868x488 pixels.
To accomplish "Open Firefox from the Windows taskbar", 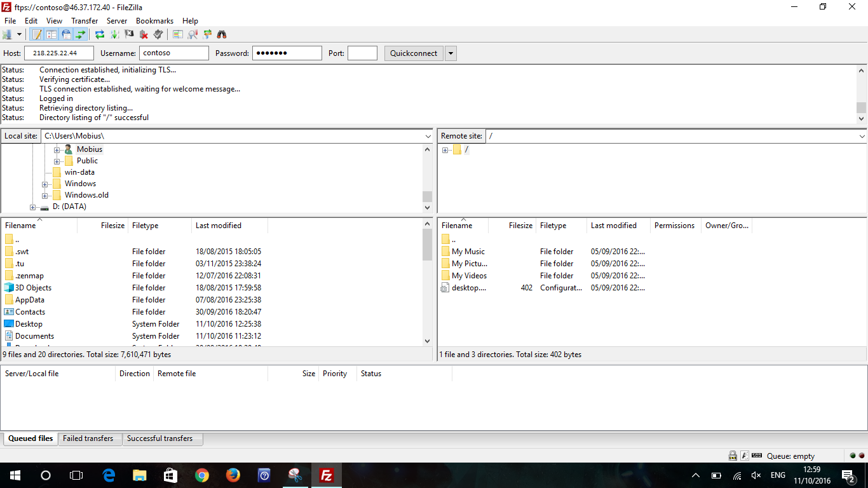I will (x=233, y=475).
